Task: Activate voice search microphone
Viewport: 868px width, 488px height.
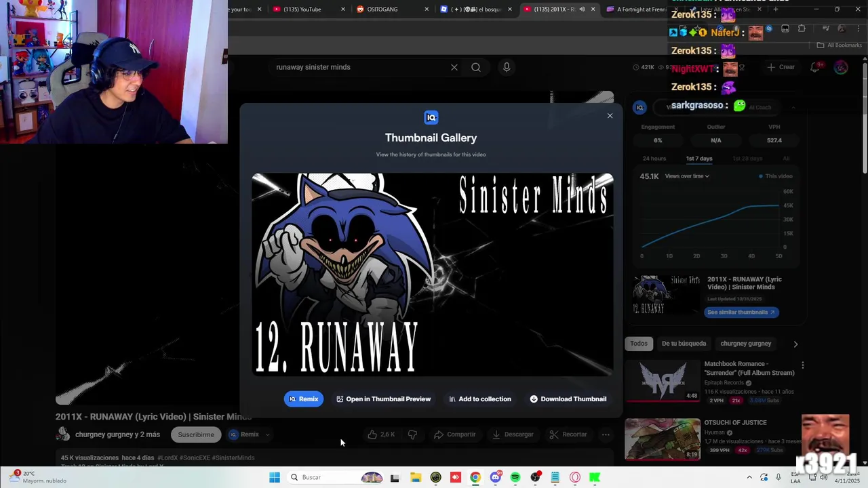Action: (x=507, y=67)
